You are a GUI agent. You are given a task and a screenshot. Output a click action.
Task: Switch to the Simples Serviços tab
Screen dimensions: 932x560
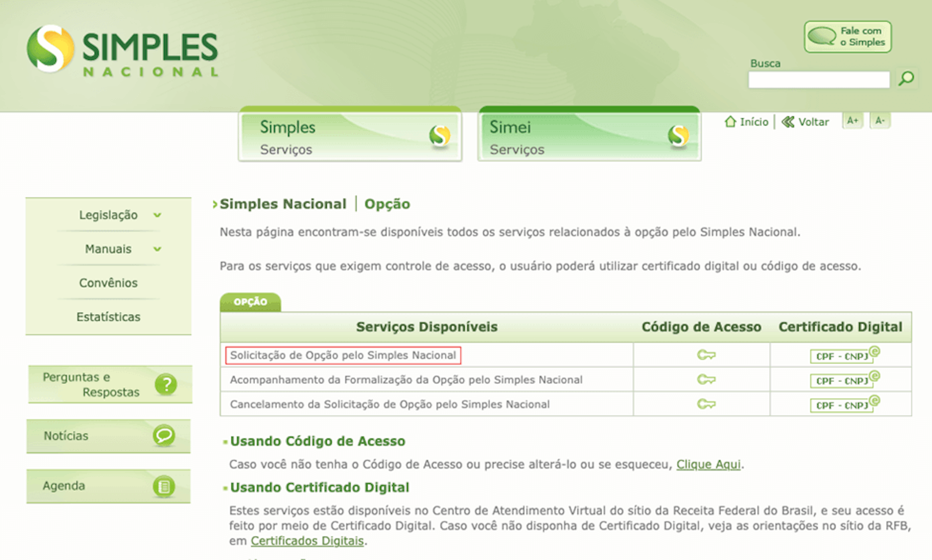[x=349, y=136]
